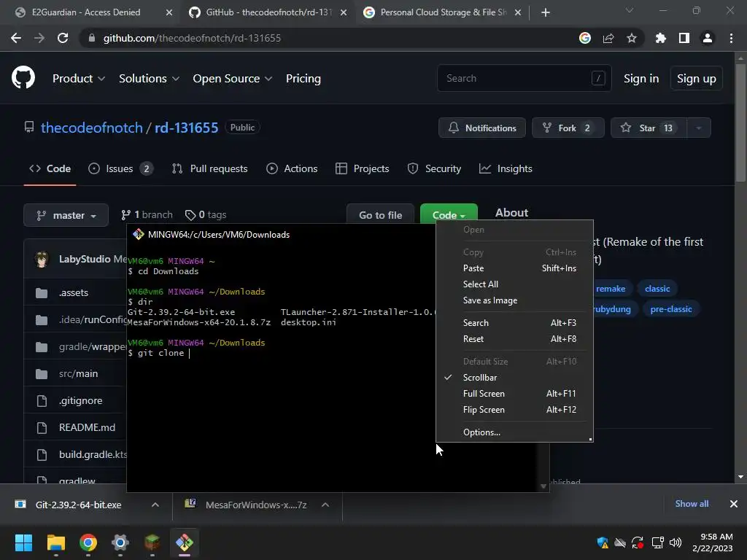Click page vertical scrollbar thumb
This screenshot has height=560, width=747.
(740, 122)
